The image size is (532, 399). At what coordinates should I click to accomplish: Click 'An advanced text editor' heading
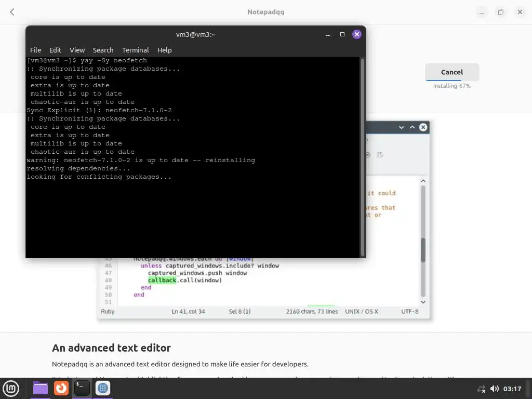(111, 348)
